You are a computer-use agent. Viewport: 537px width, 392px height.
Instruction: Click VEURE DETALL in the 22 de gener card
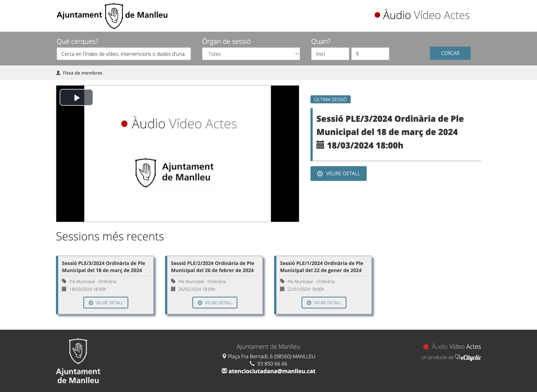coord(324,302)
